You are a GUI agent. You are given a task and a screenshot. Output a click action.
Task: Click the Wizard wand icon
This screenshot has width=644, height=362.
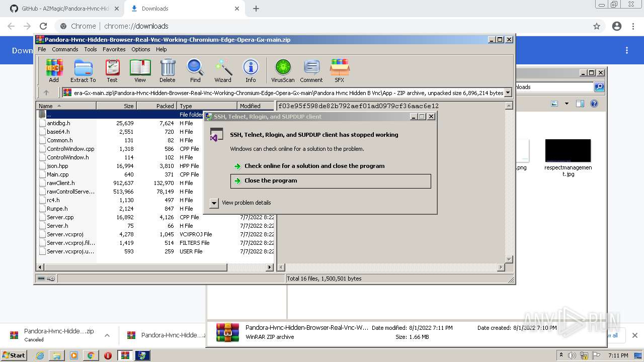pyautogui.click(x=223, y=70)
